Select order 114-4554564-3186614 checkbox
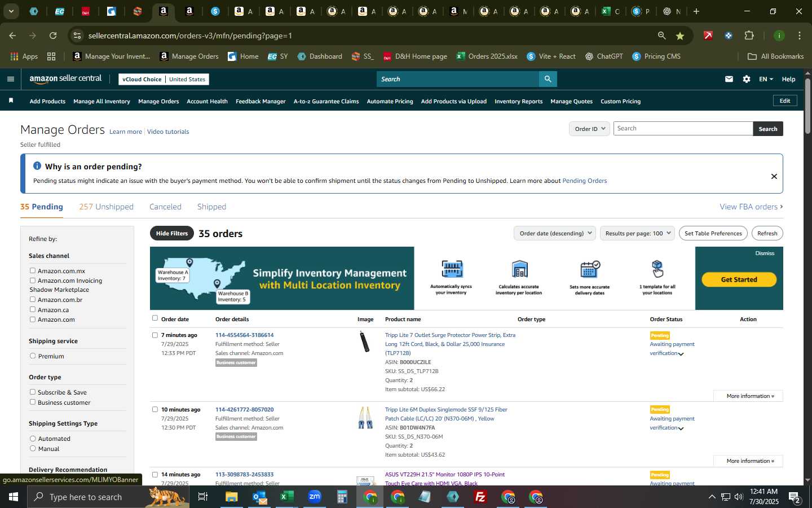Viewport: 812px width, 508px height. click(x=155, y=335)
